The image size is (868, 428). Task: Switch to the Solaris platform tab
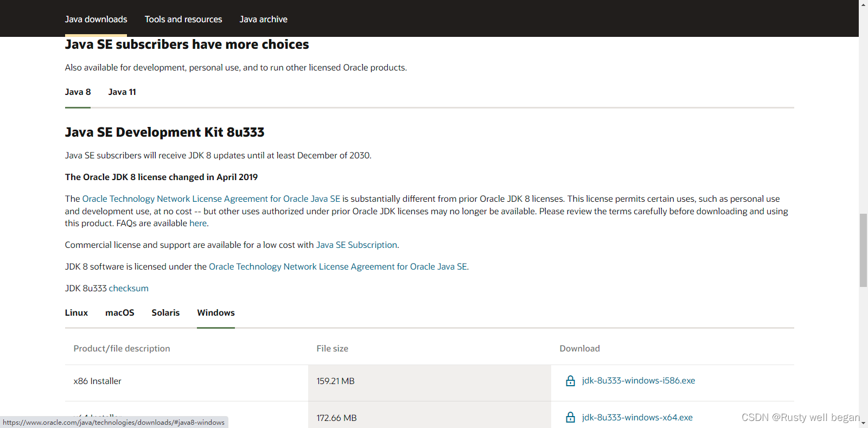(x=165, y=313)
